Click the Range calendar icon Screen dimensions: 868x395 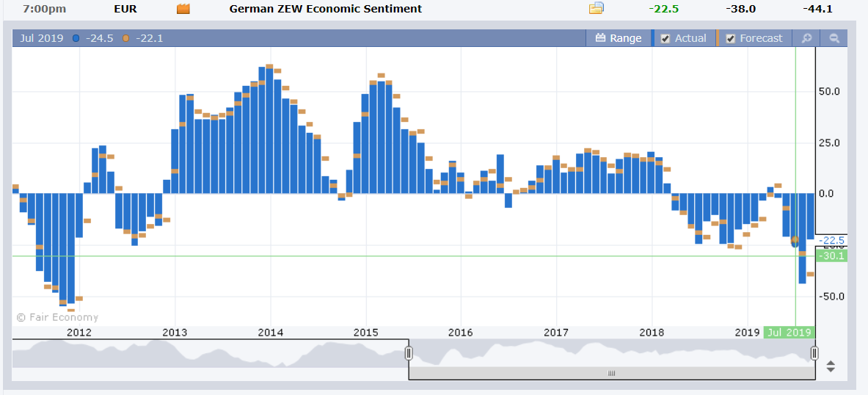click(601, 38)
